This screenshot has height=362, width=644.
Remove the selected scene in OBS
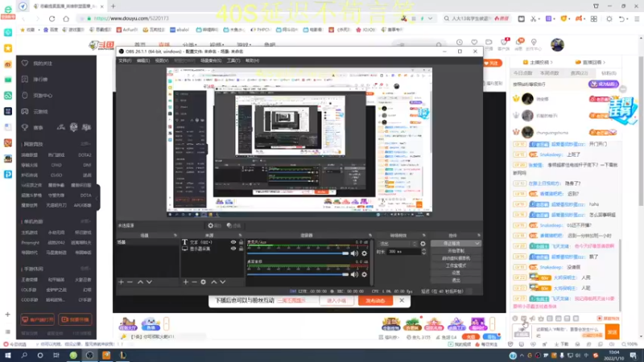130,282
